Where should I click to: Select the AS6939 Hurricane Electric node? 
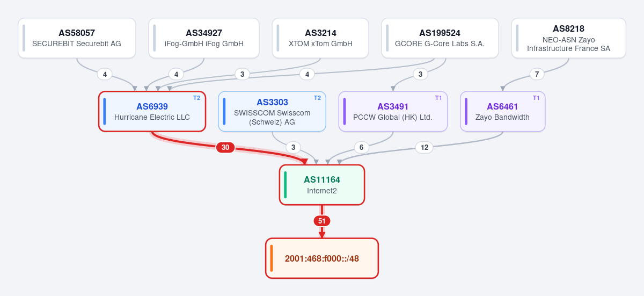pyautogui.click(x=152, y=111)
